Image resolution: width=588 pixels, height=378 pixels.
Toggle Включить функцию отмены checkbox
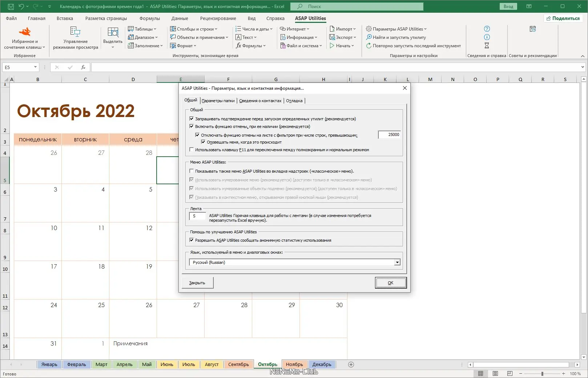(x=192, y=126)
